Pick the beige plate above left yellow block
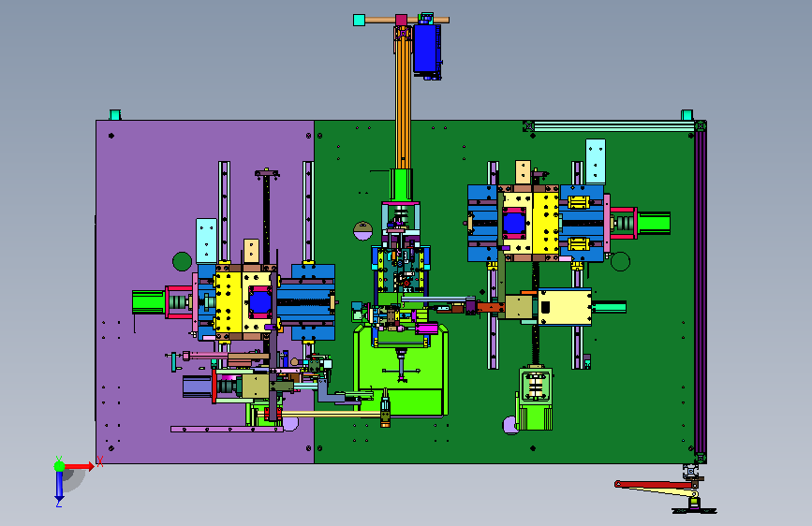Image resolution: width=812 pixels, height=526 pixels. [251, 251]
